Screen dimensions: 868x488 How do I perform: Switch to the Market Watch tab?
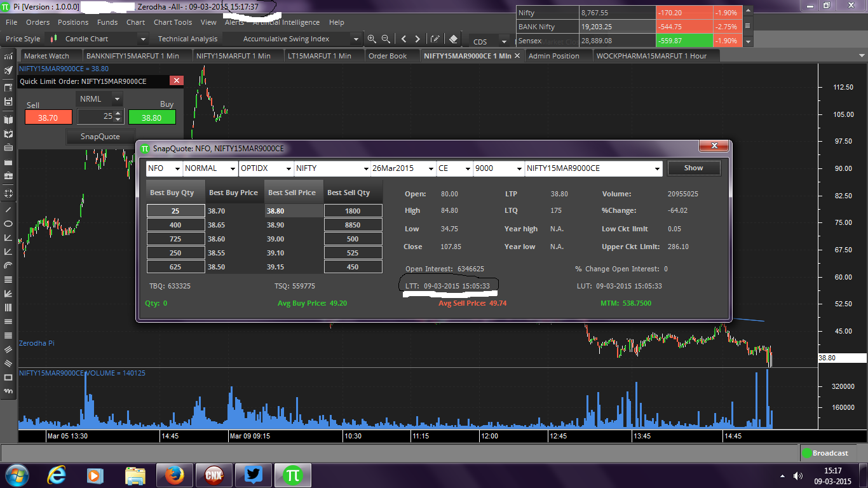tap(51, 56)
